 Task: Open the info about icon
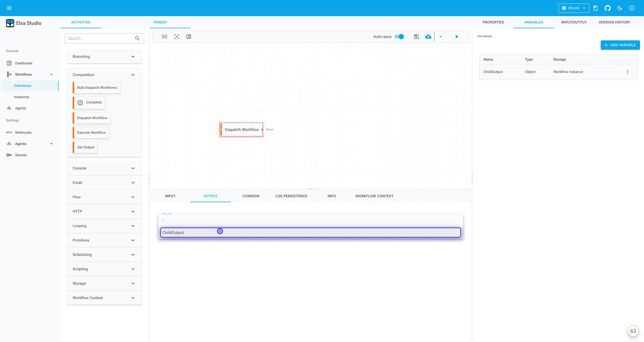pos(632,8)
